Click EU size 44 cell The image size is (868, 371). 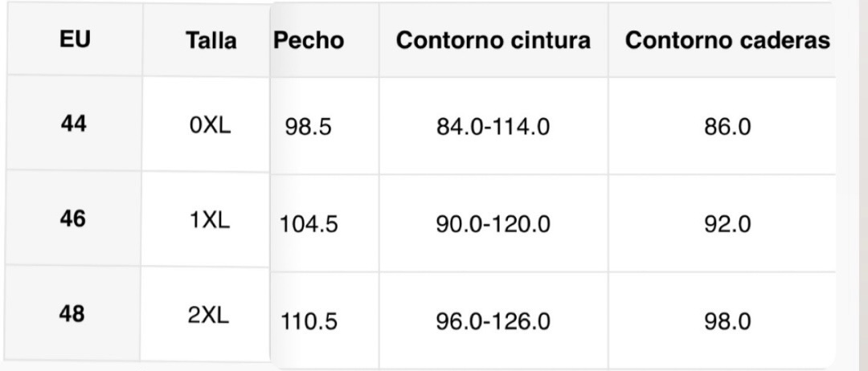point(74,124)
